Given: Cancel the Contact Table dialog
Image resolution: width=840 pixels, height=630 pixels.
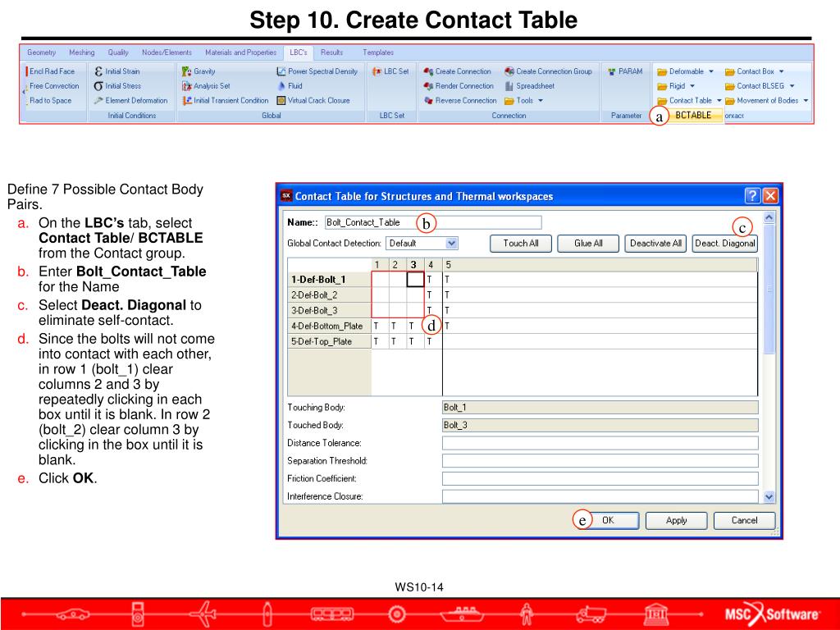Looking at the screenshot, I should pyautogui.click(x=744, y=520).
